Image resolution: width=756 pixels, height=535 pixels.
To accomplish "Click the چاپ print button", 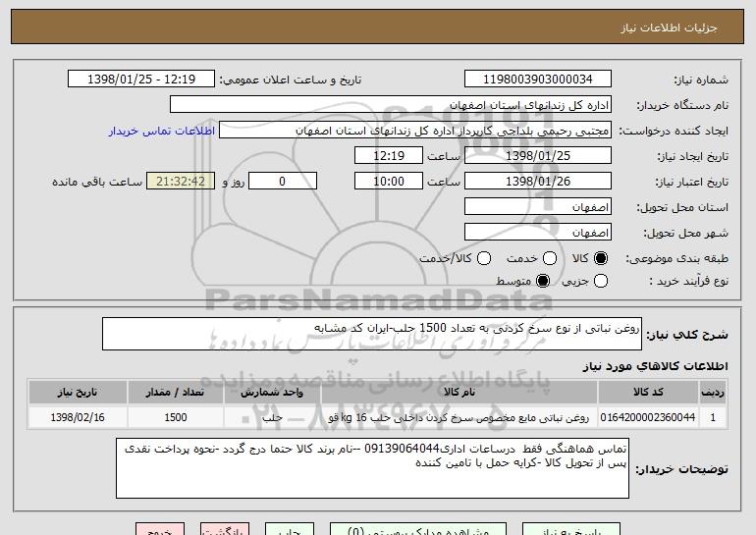I will (290, 529).
